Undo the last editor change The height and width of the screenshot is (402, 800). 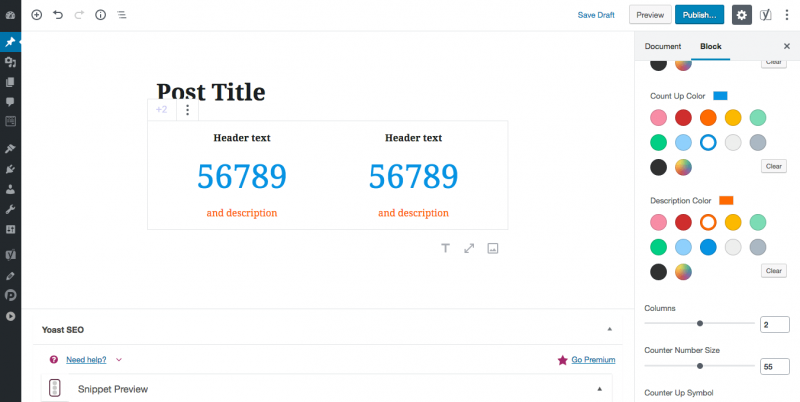tap(58, 15)
